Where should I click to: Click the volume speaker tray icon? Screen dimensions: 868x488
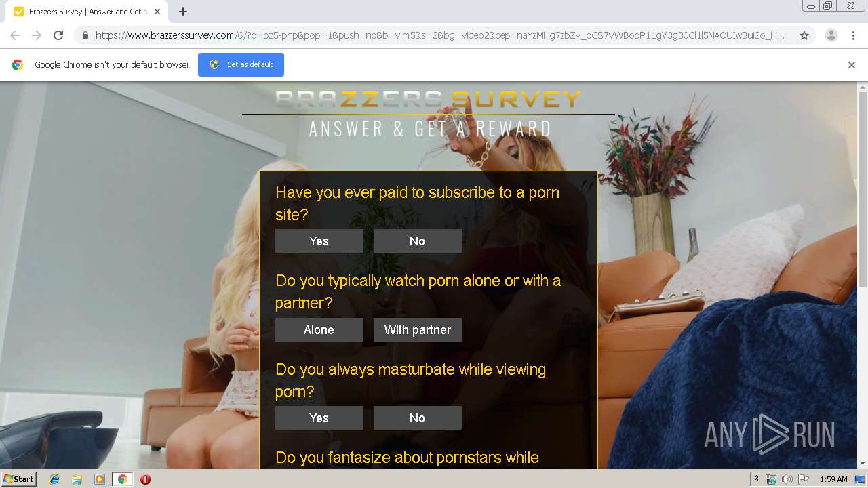pyautogui.click(x=787, y=479)
